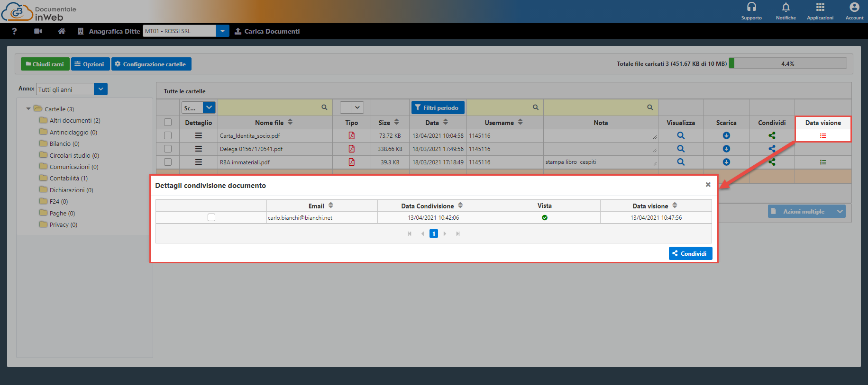Sort dialog by Data Condivisione
The image size is (868, 385).
click(460, 206)
